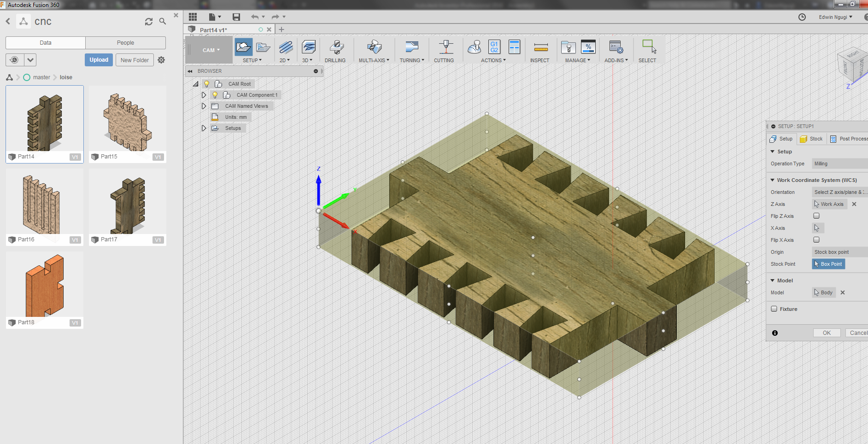The width and height of the screenshot is (868, 444).
Task: Enable the Flip Z Axis checkbox
Action: coord(816,216)
